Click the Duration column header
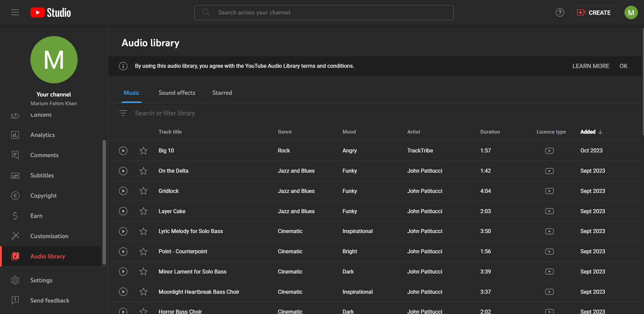Image resolution: width=644 pixels, height=314 pixels. pyautogui.click(x=490, y=132)
